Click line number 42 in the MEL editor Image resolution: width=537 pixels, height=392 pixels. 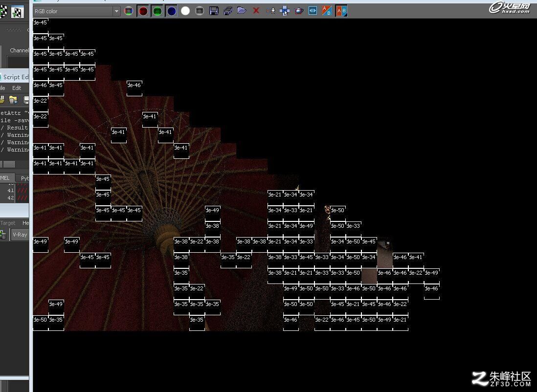[11, 198]
